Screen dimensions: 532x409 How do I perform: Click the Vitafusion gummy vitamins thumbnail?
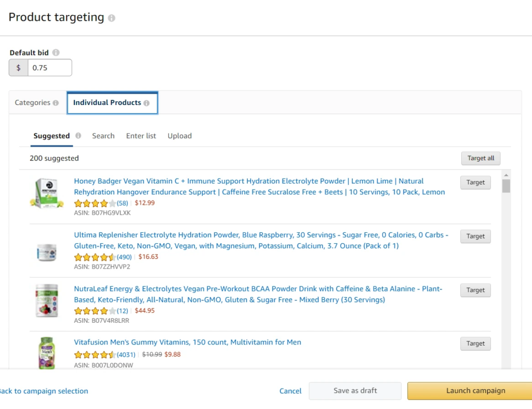[47, 353]
